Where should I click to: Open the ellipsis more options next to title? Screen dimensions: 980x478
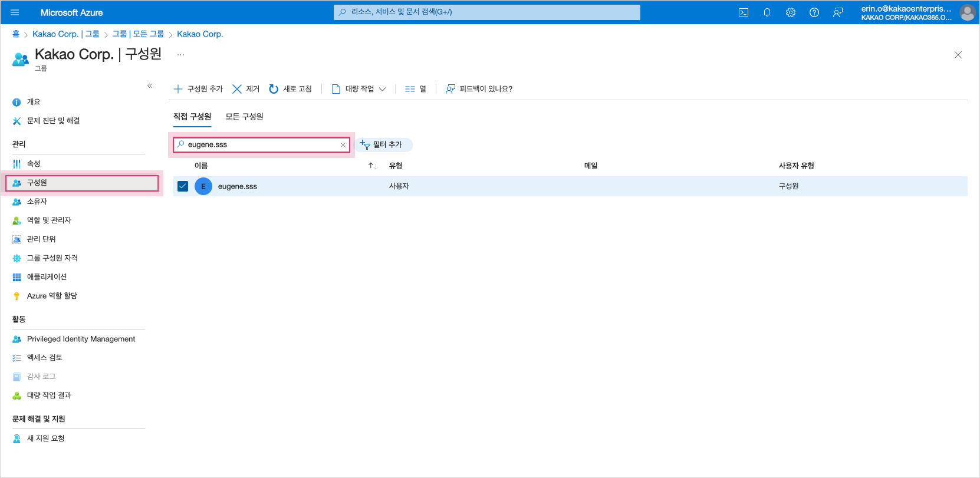point(180,55)
